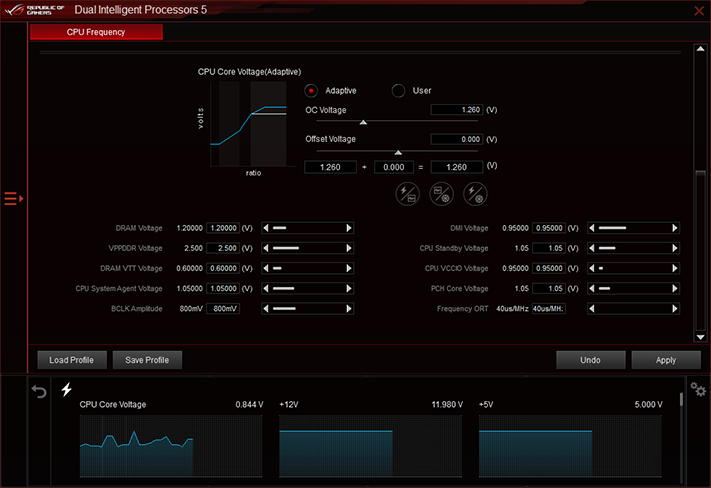Increase DRAM VTT Voltage with right arrow
The image size is (711, 488).
click(x=349, y=268)
